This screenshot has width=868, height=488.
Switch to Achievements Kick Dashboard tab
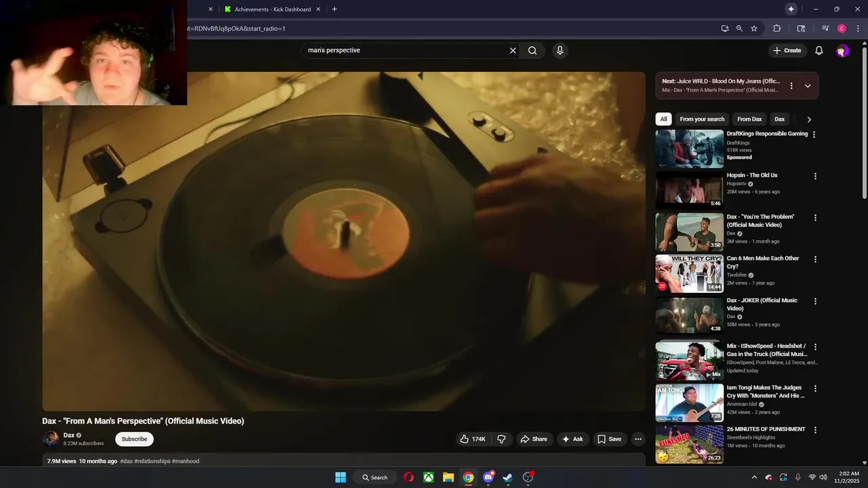[271, 9]
